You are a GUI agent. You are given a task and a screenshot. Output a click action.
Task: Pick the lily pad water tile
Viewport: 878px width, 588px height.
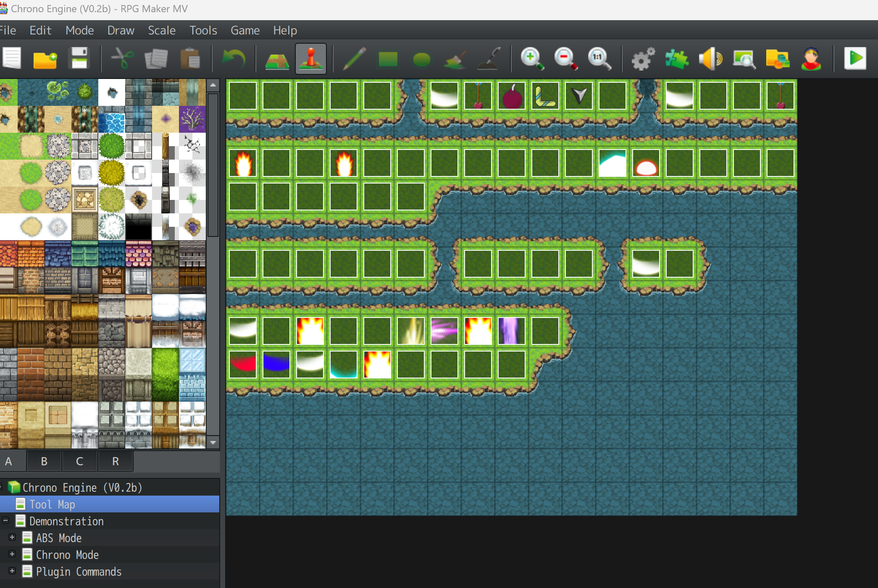click(x=58, y=92)
